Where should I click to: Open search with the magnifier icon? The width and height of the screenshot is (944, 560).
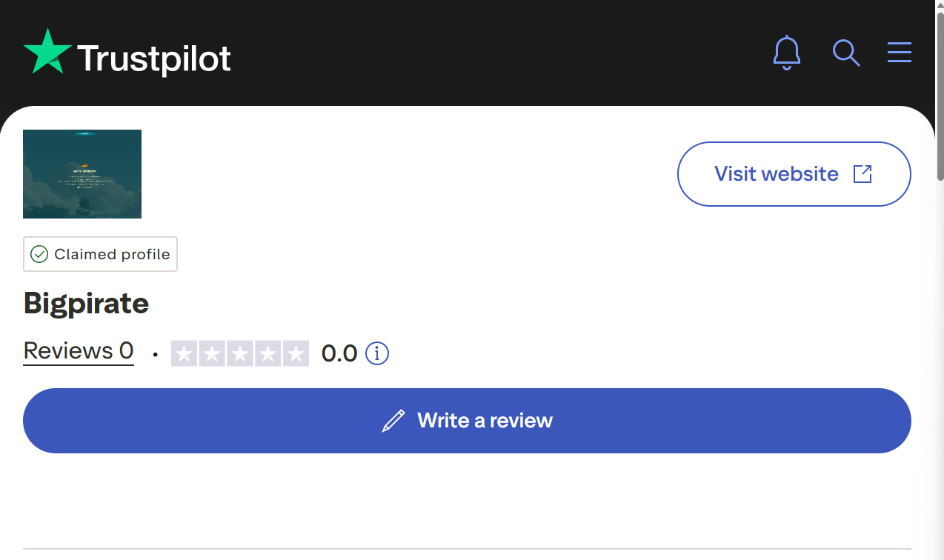[845, 53]
